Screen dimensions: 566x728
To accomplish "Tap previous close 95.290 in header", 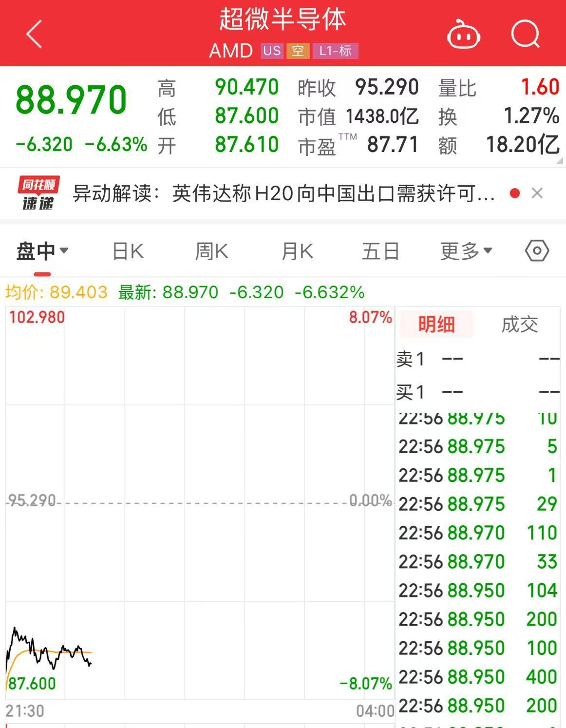I will (387, 87).
